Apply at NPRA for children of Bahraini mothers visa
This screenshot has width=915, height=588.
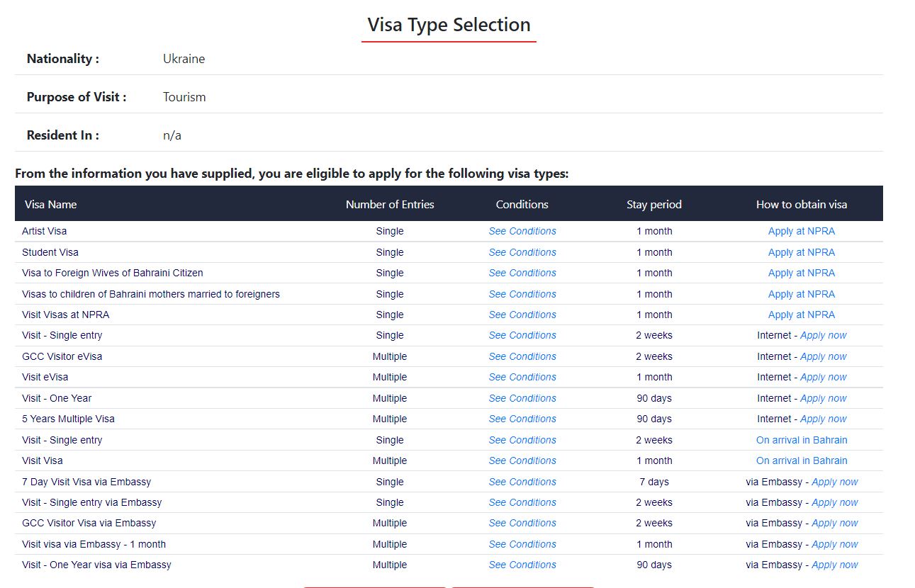click(801, 294)
